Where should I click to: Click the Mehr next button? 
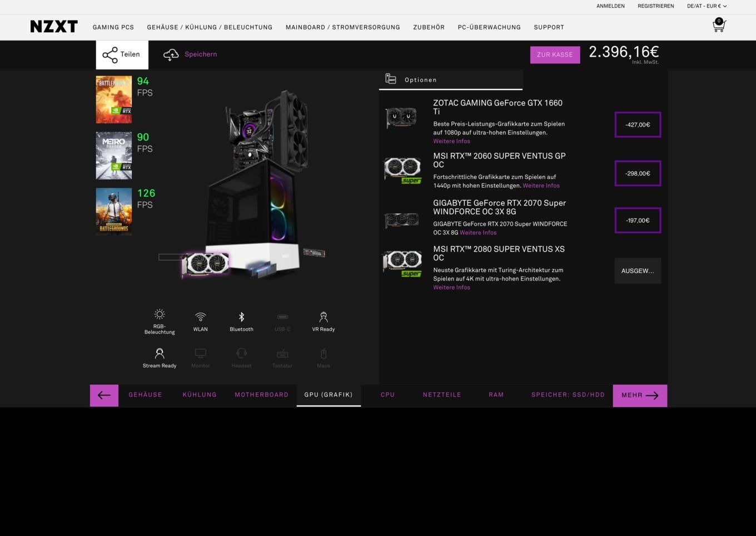click(x=640, y=395)
